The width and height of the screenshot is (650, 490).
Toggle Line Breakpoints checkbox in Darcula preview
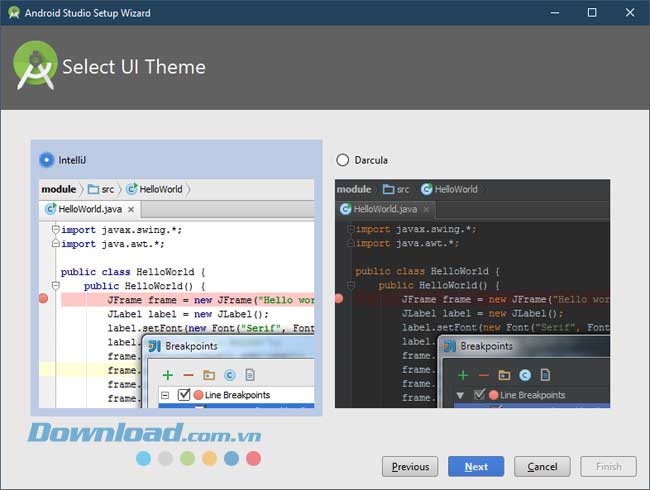[479, 395]
